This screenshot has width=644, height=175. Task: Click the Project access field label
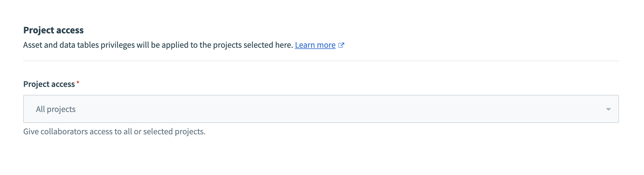pos(49,84)
